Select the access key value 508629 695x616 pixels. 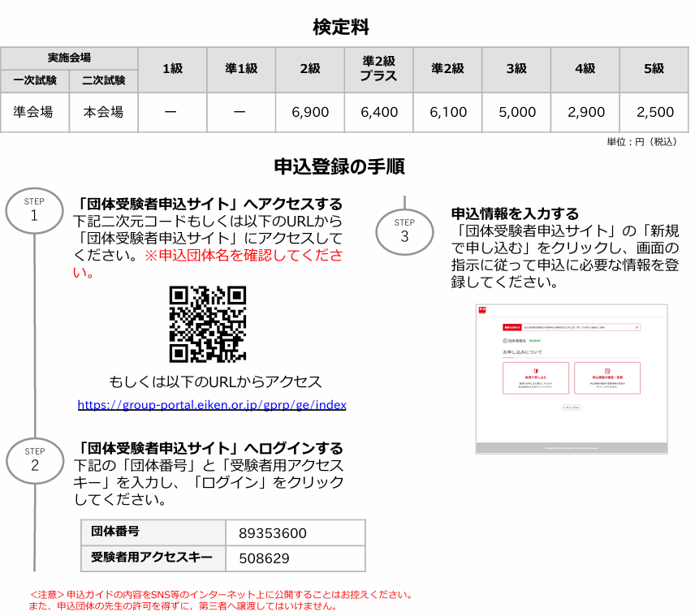264,558
